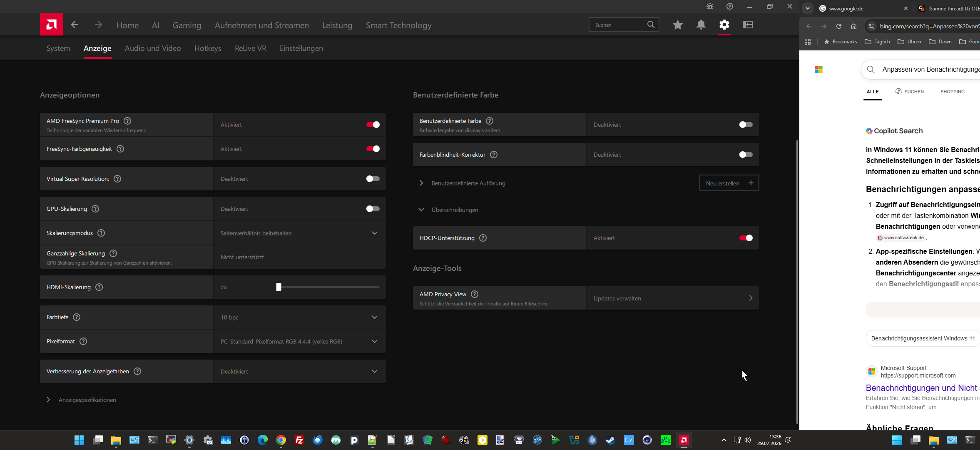Open Verbesserung der Anzeigefarben dropdown
980x450 pixels.
click(300, 371)
